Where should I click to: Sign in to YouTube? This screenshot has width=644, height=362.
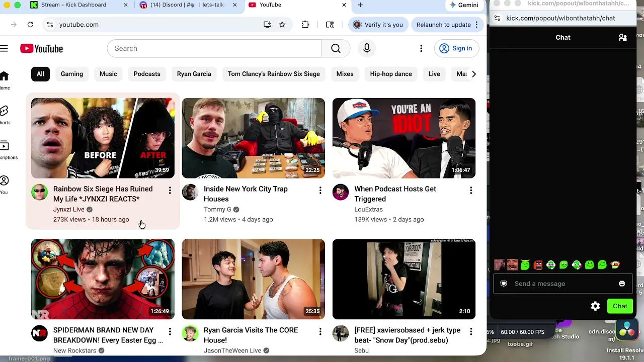456,48
